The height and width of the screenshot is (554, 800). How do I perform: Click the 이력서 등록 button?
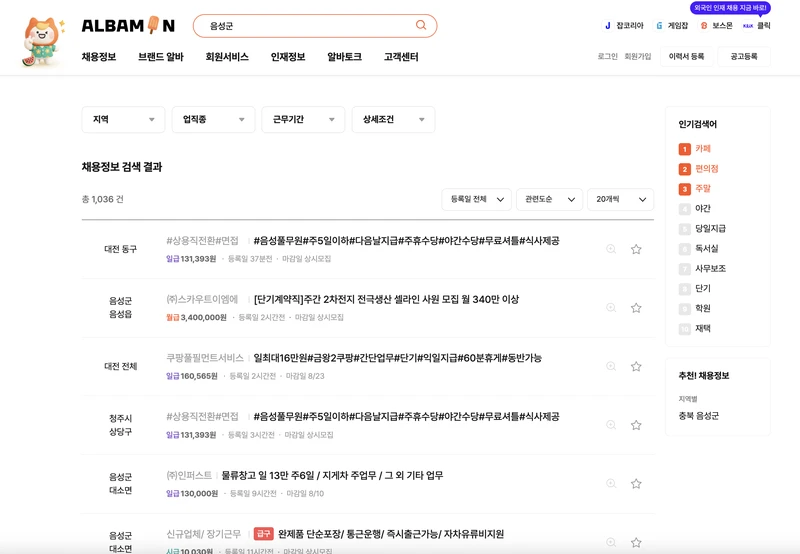(x=686, y=57)
